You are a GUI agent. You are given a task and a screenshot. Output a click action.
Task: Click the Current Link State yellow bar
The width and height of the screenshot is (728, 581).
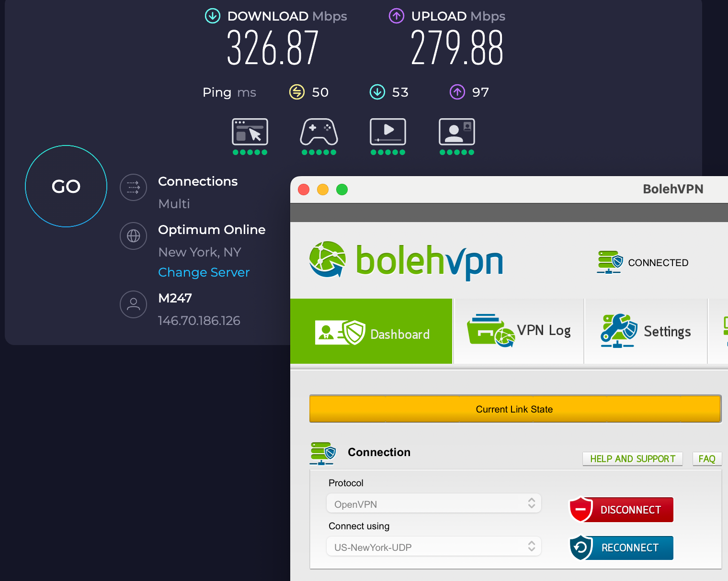click(515, 409)
